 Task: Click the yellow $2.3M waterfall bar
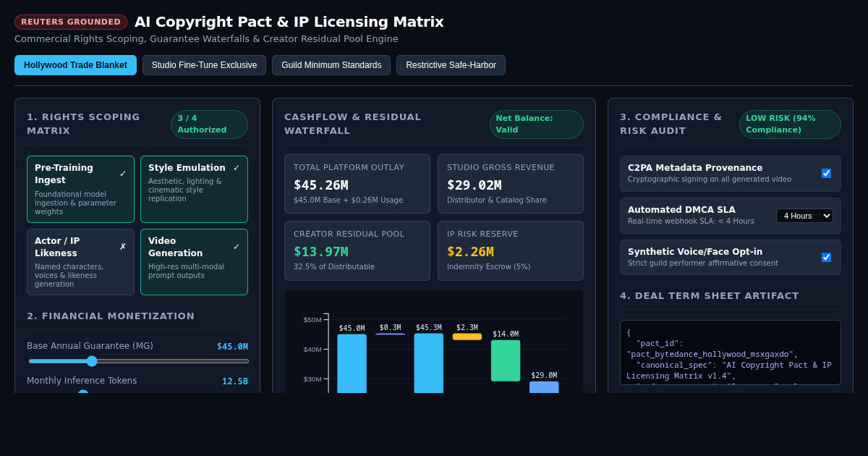coord(467,337)
